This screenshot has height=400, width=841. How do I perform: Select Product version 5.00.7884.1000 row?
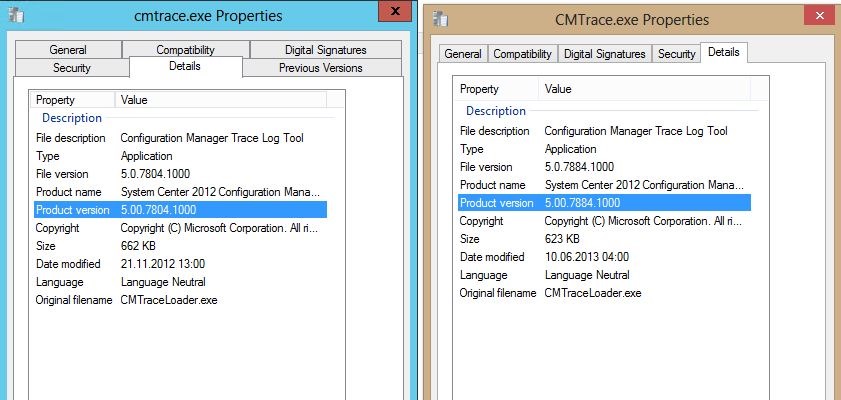[x=604, y=203]
